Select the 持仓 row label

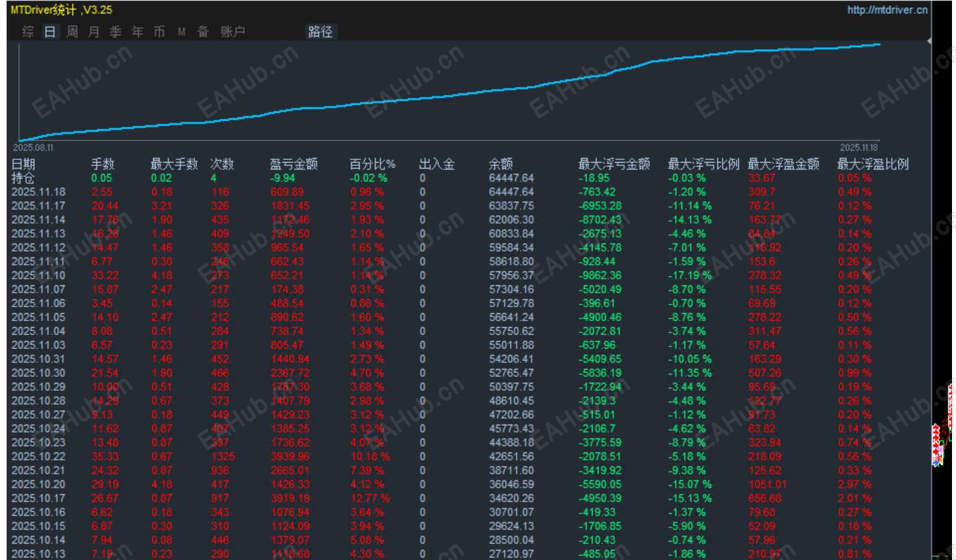(23, 178)
